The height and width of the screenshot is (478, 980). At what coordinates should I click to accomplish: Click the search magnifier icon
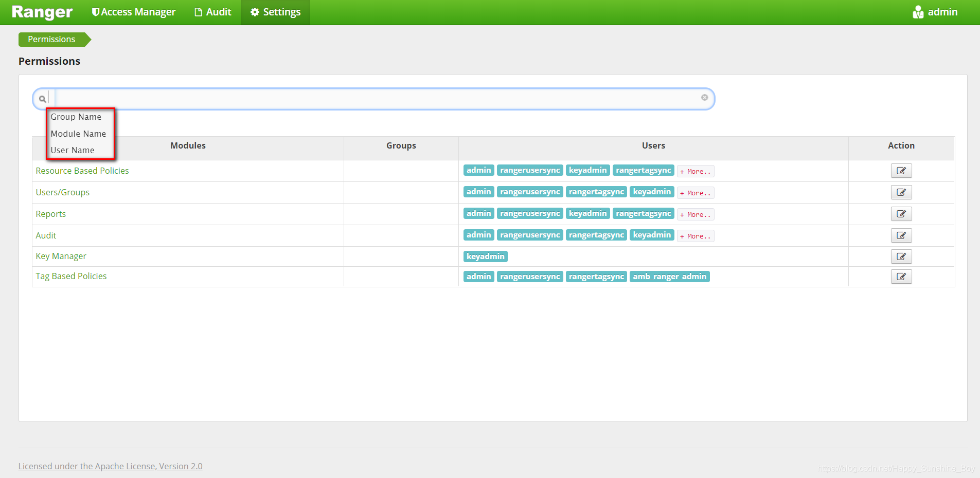point(42,98)
